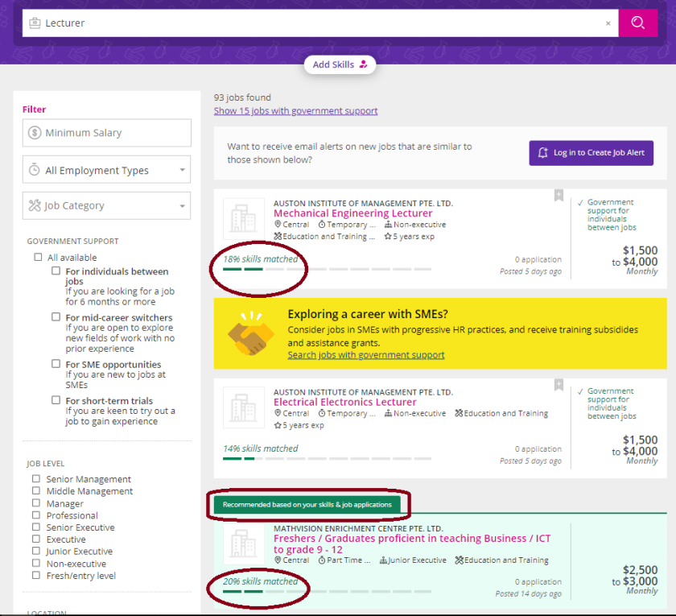Click Mathvision Enrichment Centre company logo
Screen dimensions: 676x616
click(x=243, y=545)
